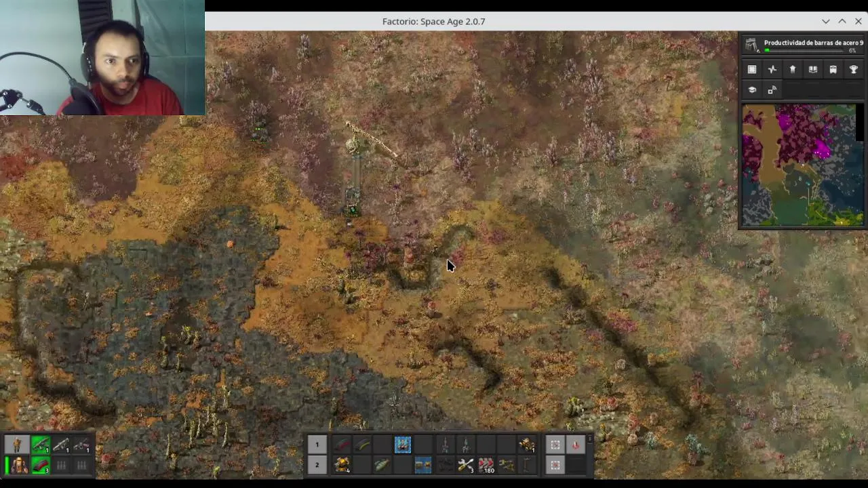
Task: Expand the quickbar shortcuts side handle
Action: point(590,440)
